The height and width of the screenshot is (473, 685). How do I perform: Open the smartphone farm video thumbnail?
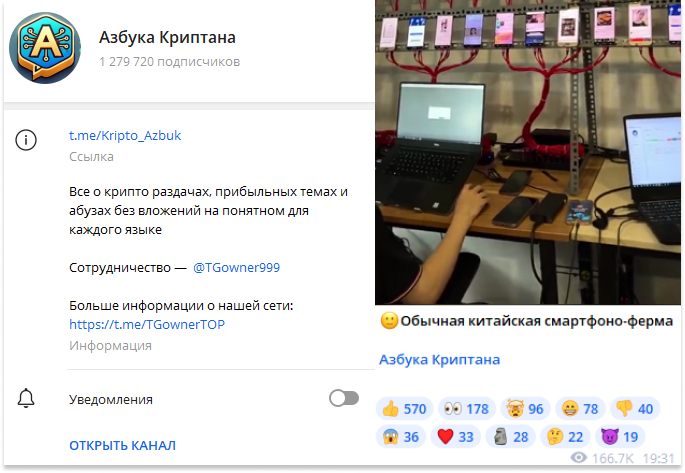click(528, 152)
